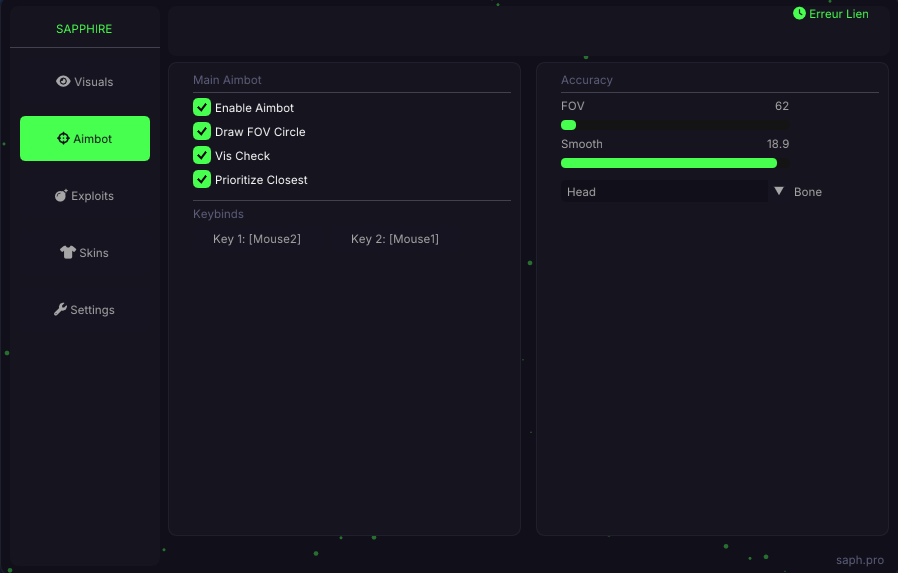898x573 pixels.
Task: Click the FOV slider track
Action: (x=675, y=125)
